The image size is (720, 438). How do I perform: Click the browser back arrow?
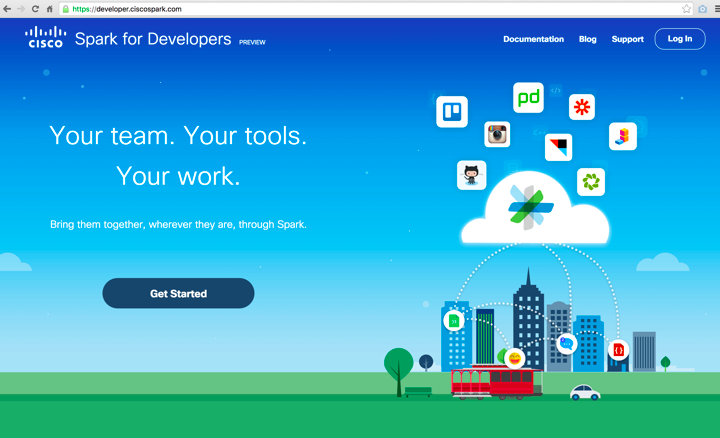[7, 9]
